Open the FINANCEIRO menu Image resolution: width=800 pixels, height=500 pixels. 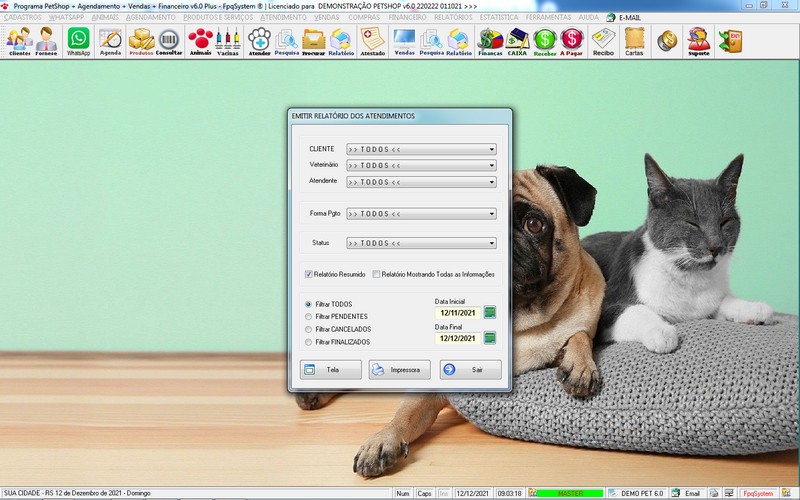pos(407,17)
